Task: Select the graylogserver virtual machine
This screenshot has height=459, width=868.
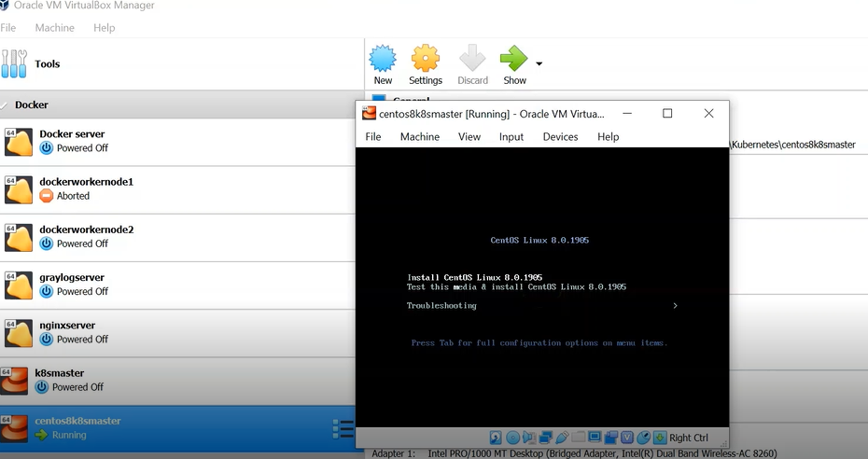Action: [177, 285]
